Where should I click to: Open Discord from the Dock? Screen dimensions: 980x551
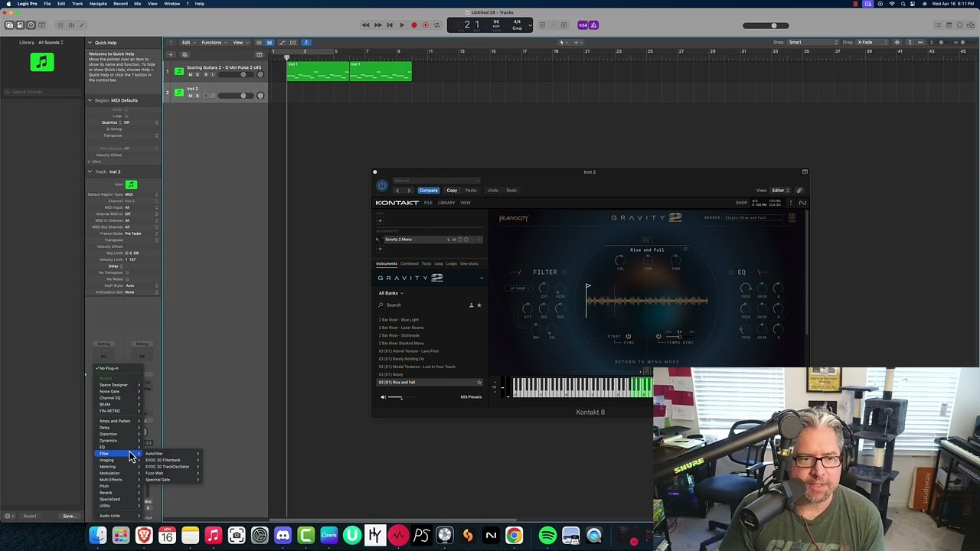pyautogui.click(x=283, y=536)
